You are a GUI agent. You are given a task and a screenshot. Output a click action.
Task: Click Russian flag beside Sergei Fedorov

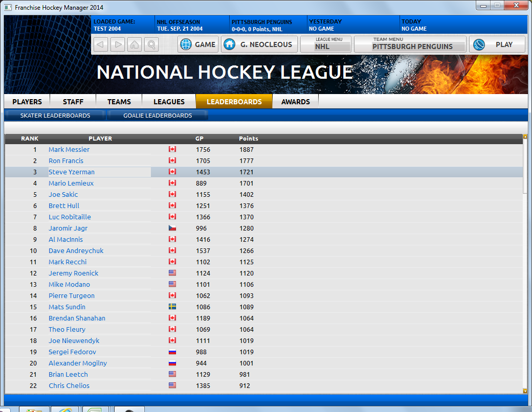[172, 352]
